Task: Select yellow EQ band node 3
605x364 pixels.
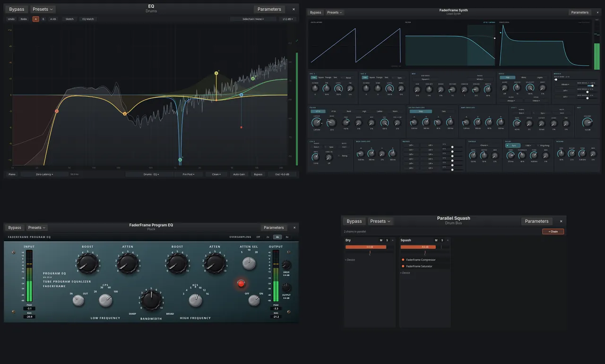Action: (216, 73)
